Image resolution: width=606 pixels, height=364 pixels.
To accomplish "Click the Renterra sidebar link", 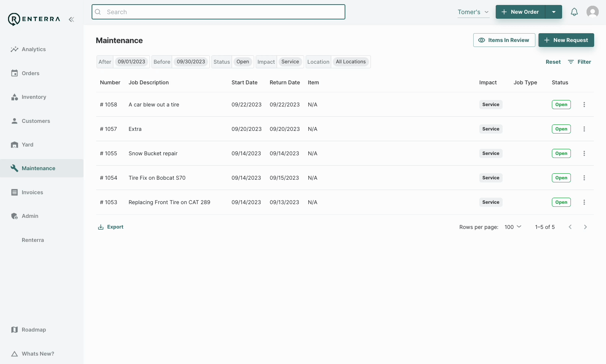I will click(x=33, y=240).
